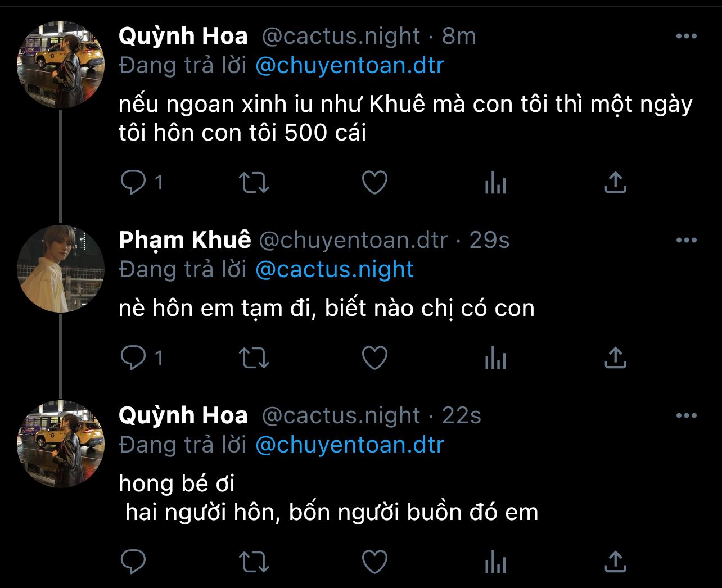Reply to the first Quỳnh Hoa tweet
The width and height of the screenshot is (722, 588).
pos(134,183)
